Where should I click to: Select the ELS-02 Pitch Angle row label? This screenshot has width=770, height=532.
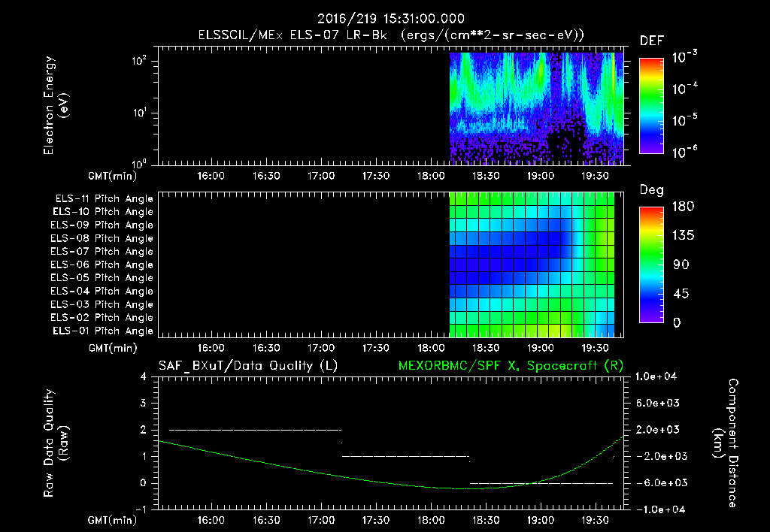102,318
